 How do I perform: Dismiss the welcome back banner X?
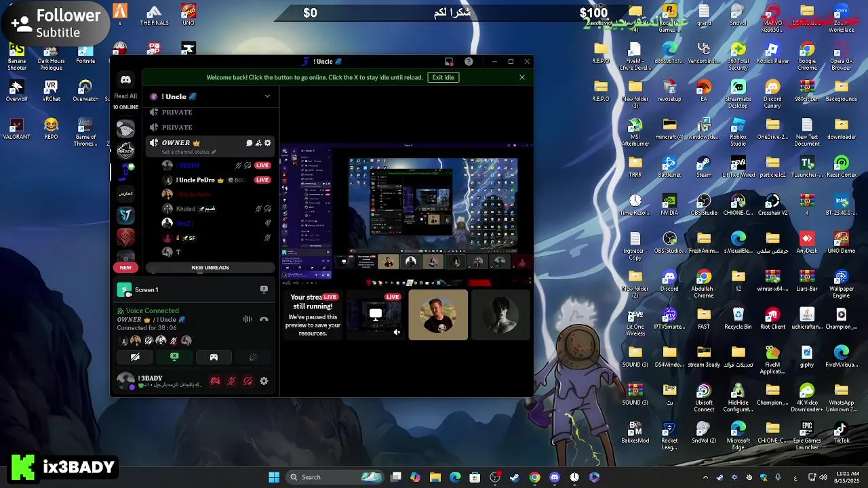(522, 77)
